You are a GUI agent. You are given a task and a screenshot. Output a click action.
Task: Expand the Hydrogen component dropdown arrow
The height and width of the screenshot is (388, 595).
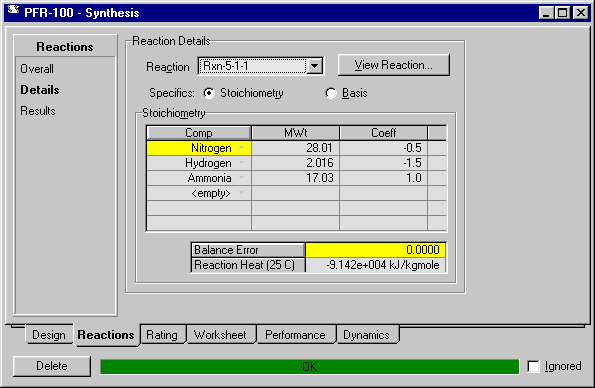[x=241, y=163]
